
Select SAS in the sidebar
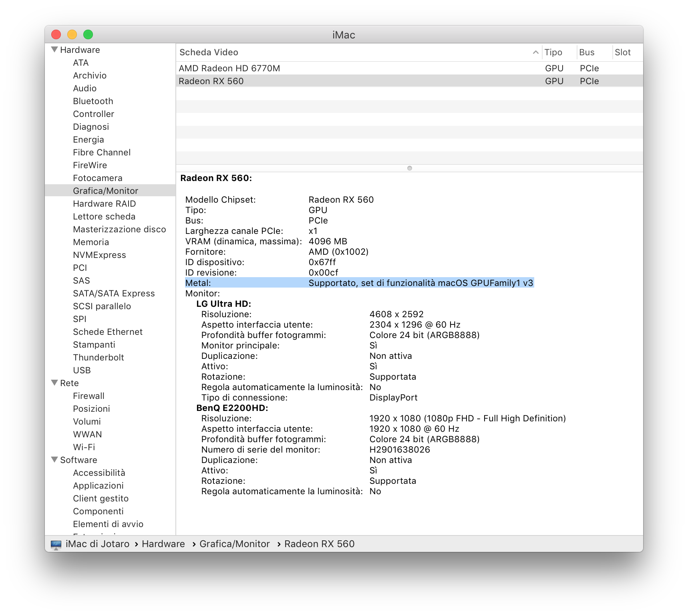(x=81, y=281)
